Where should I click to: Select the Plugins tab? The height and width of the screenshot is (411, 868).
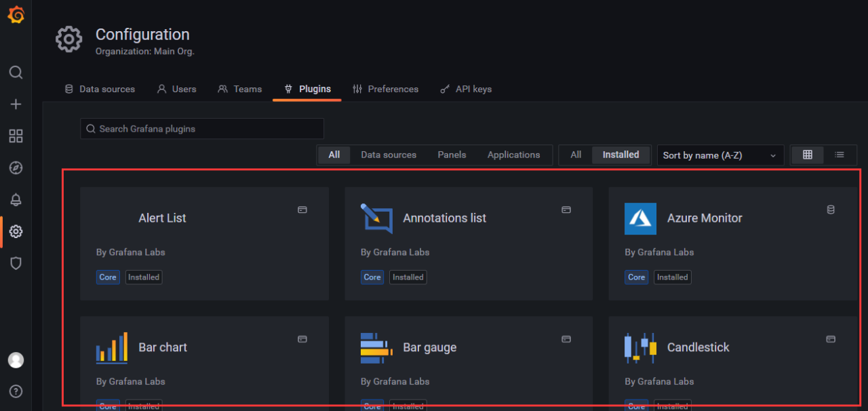pos(307,89)
